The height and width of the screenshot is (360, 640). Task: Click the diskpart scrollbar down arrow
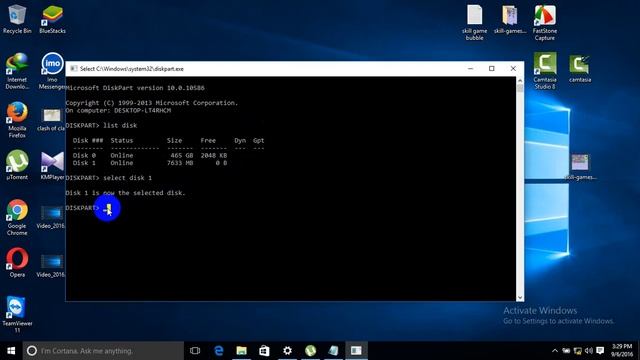pos(520,297)
